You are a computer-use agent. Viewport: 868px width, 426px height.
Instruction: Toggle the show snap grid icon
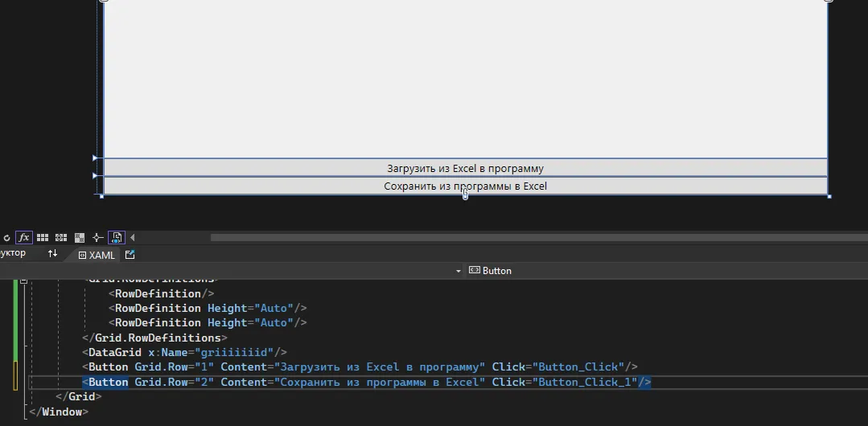[43, 237]
